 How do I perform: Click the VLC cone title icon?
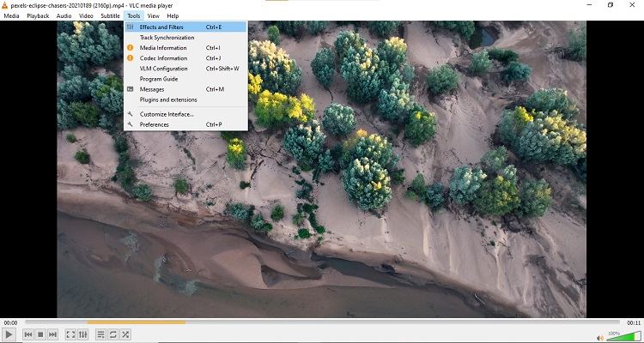click(5, 5)
